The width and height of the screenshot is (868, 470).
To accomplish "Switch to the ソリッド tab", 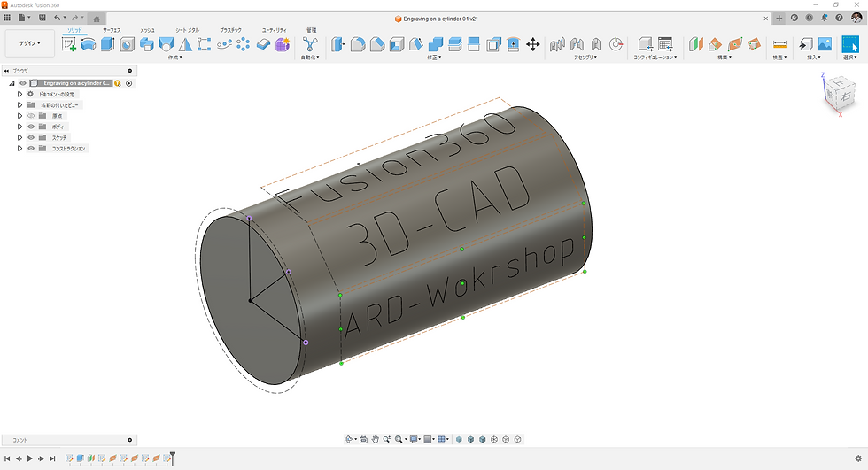I will (x=74, y=30).
